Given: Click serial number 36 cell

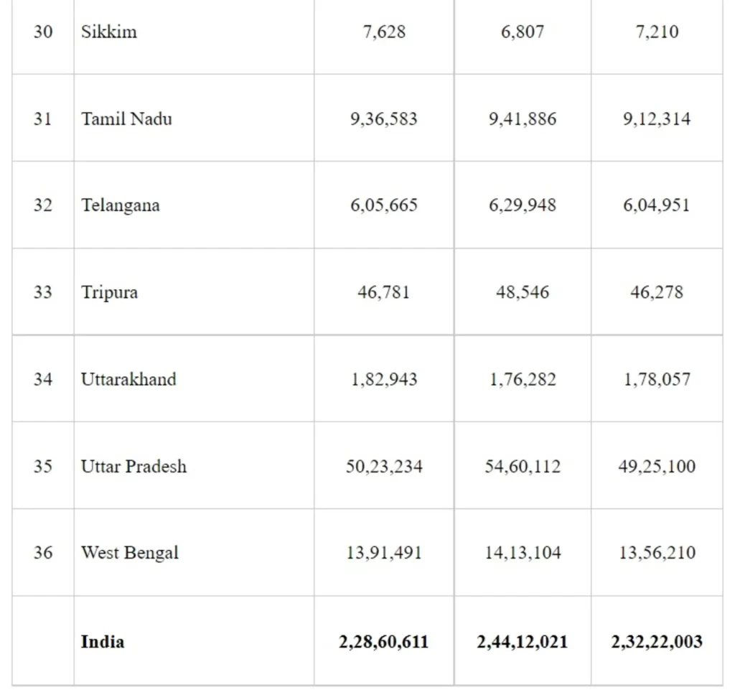Looking at the screenshot, I should click(x=42, y=553).
